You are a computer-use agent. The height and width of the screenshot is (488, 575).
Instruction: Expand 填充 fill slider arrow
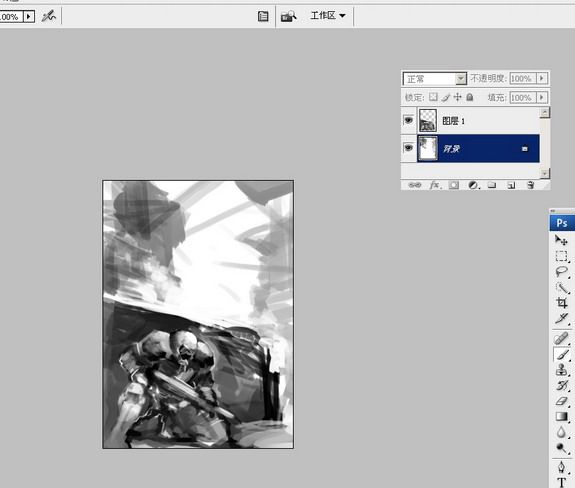pos(542,98)
